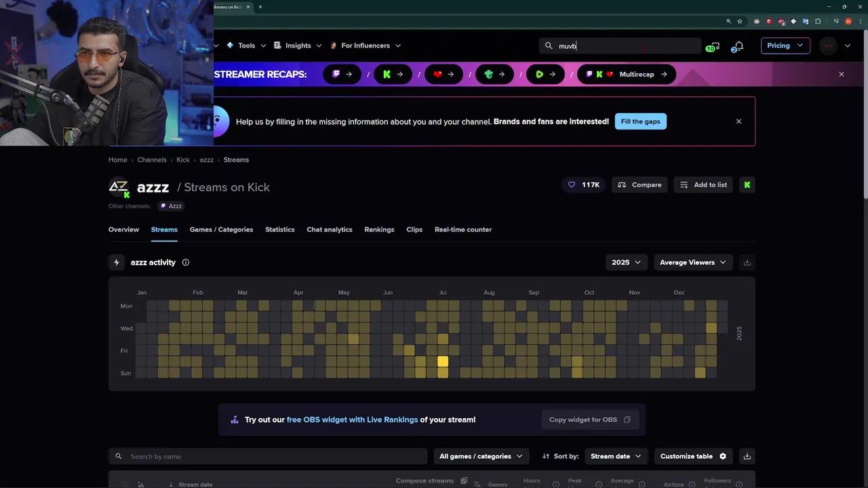868x488 pixels.
Task: Open the green 10 badge alerts icon
Action: pos(713,47)
